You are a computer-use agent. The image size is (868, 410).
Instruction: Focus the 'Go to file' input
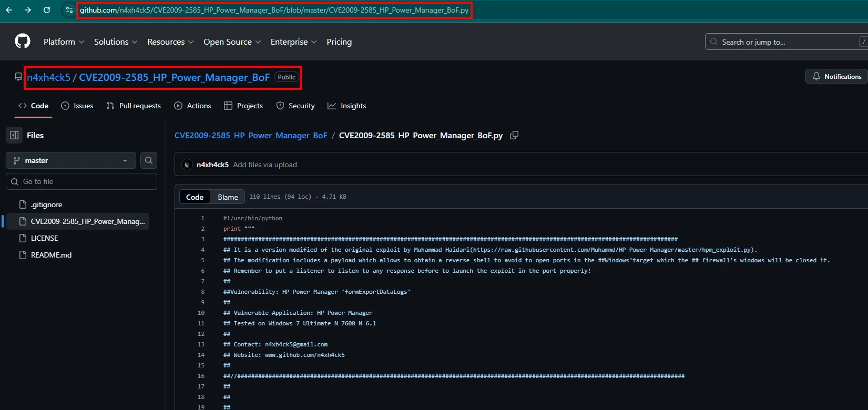click(81, 181)
